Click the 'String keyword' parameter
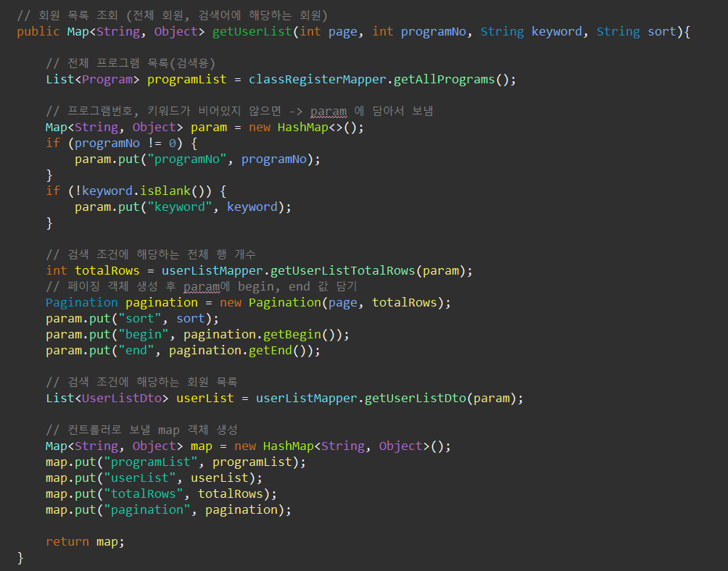The height and width of the screenshot is (571, 728). tap(531, 32)
